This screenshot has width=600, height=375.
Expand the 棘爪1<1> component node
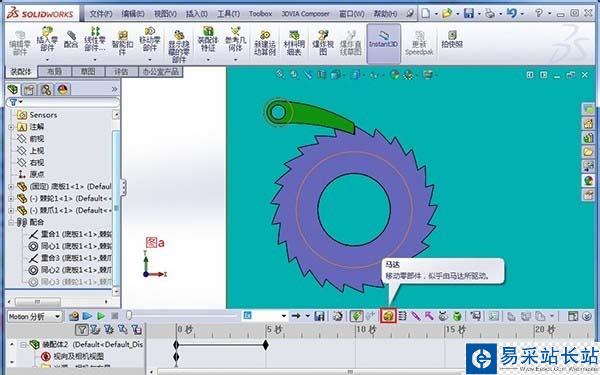click(x=11, y=210)
